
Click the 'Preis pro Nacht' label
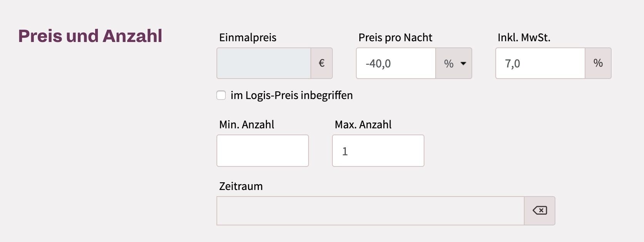coord(395,37)
